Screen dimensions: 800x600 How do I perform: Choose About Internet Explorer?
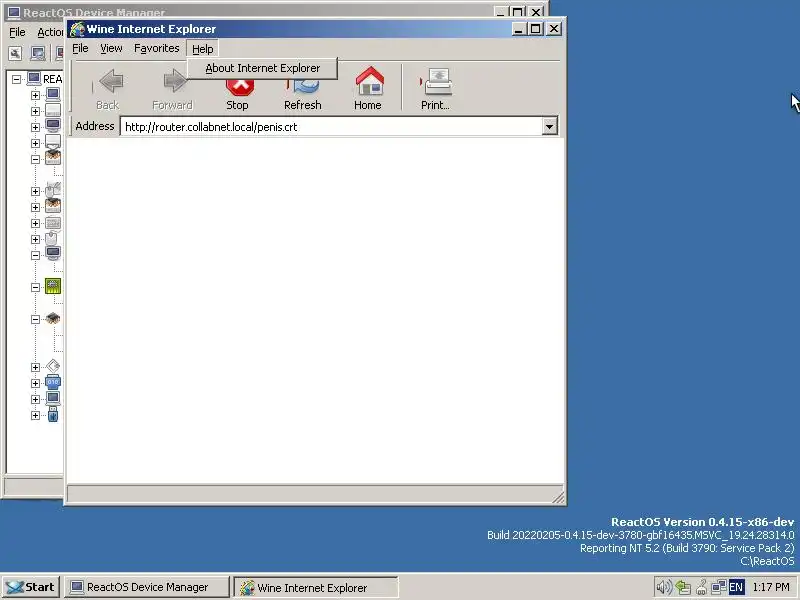click(262, 68)
